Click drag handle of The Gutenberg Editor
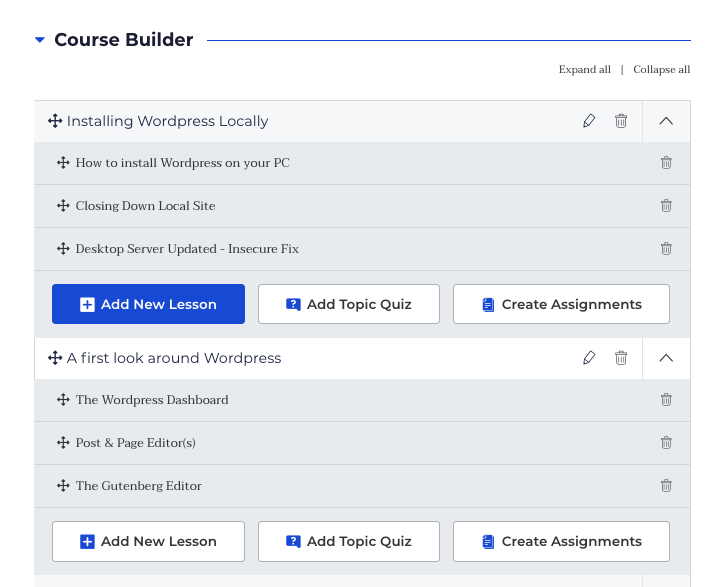The width and height of the screenshot is (718, 587). (x=63, y=485)
